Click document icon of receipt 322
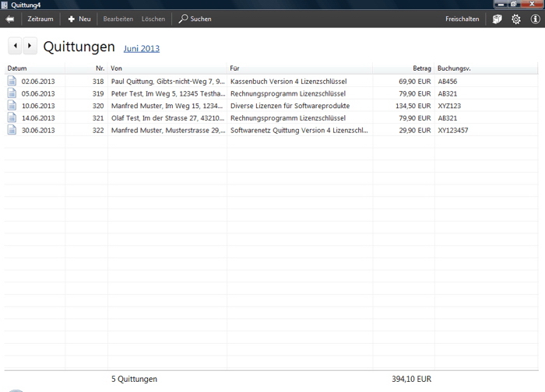Screen dimensions: 545x392 click(x=12, y=130)
